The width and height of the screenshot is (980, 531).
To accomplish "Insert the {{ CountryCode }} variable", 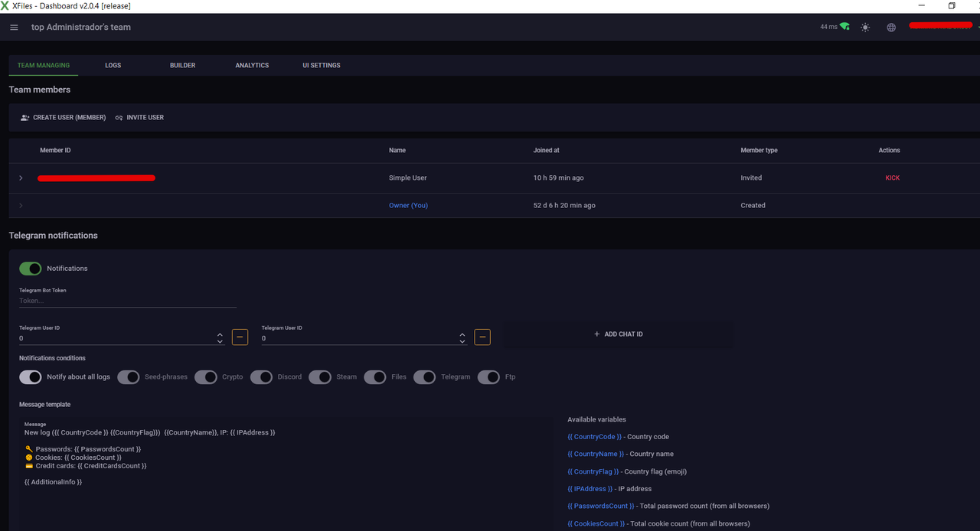I will (x=594, y=437).
